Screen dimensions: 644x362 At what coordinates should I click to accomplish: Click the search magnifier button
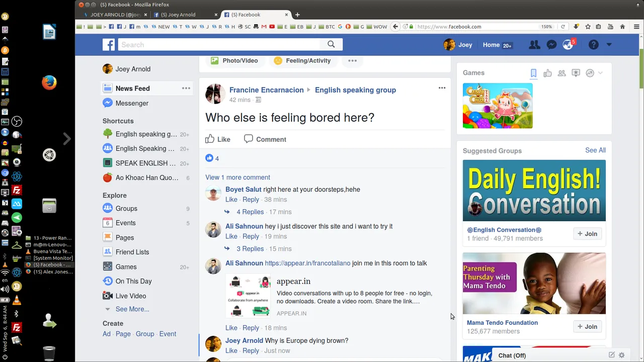click(331, 44)
